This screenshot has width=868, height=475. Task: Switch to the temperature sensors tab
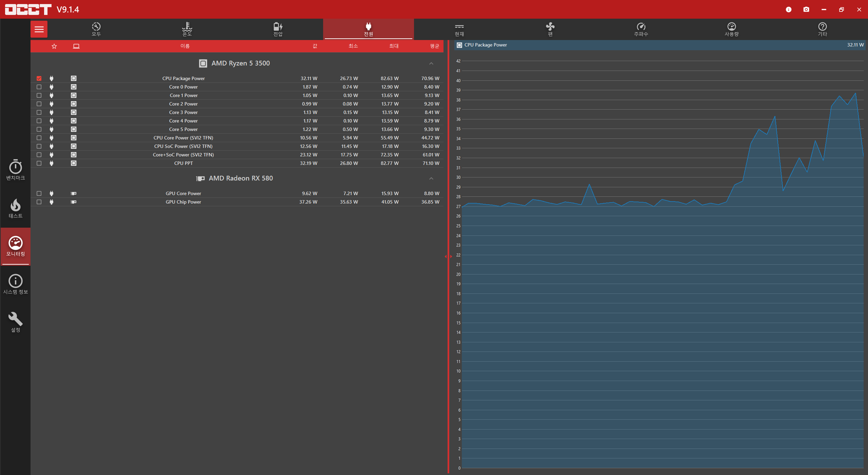pos(187,29)
